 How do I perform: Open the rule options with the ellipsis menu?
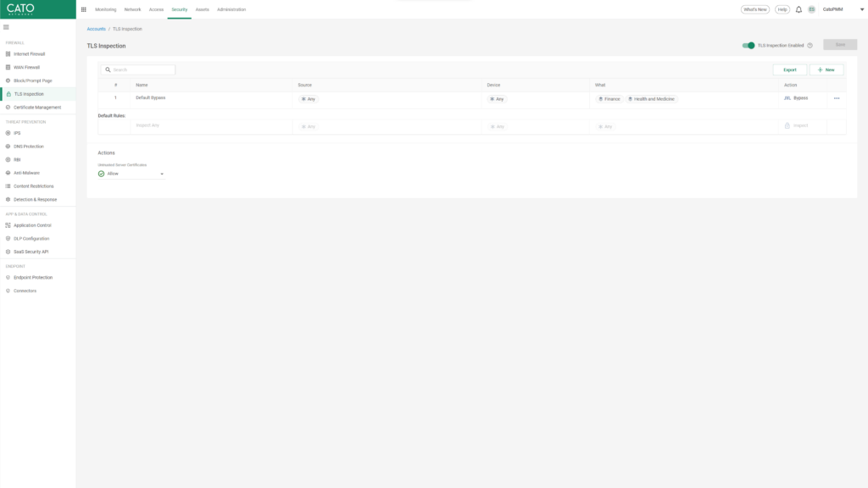pos(837,98)
